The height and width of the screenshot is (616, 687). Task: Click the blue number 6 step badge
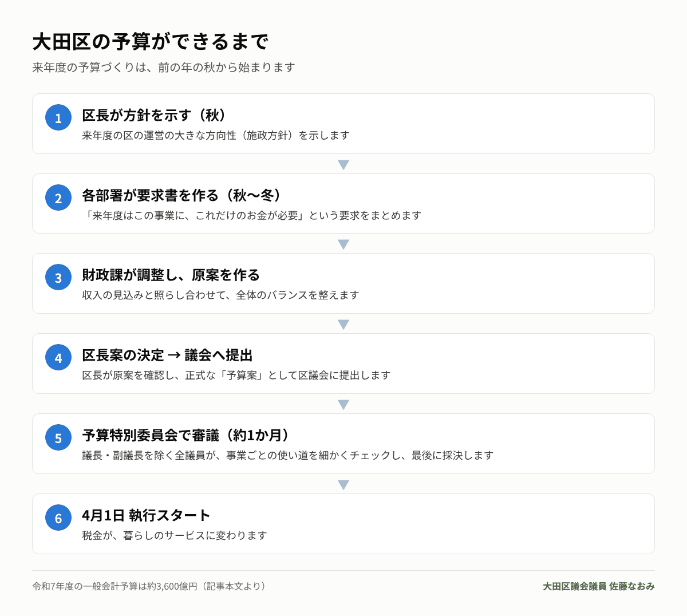coord(58,518)
